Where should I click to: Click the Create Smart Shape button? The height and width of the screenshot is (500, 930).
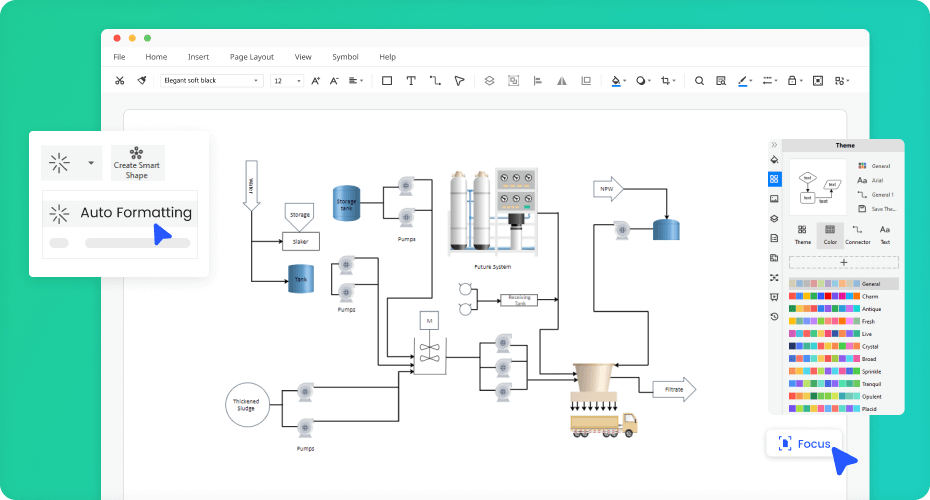[x=136, y=163]
